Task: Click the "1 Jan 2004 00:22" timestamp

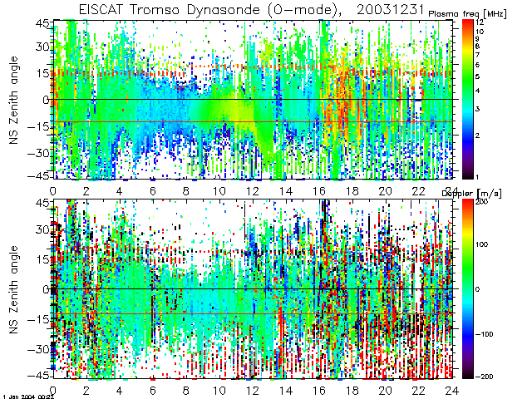Action: 28,397
